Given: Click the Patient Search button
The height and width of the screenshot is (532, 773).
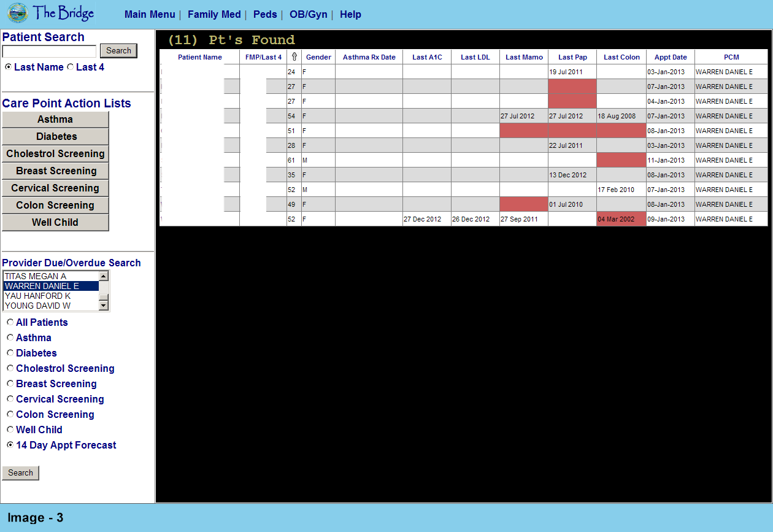Looking at the screenshot, I should pyautogui.click(x=118, y=51).
